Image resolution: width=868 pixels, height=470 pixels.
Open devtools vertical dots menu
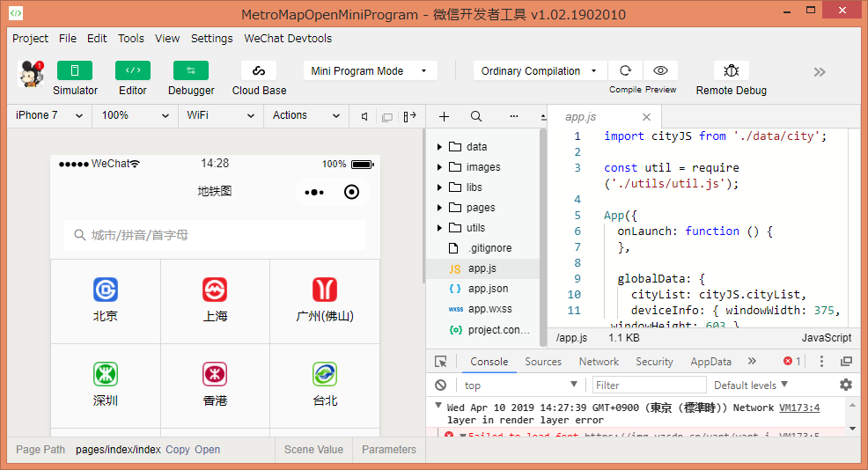tap(821, 361)
